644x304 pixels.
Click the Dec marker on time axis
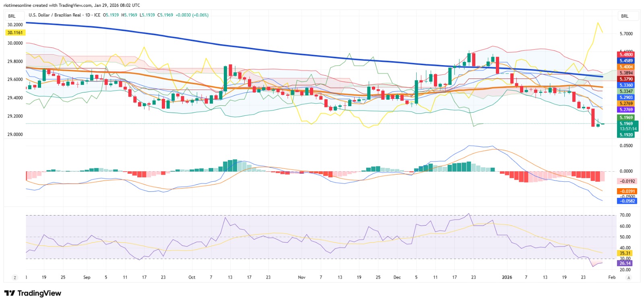pos(397,277)
